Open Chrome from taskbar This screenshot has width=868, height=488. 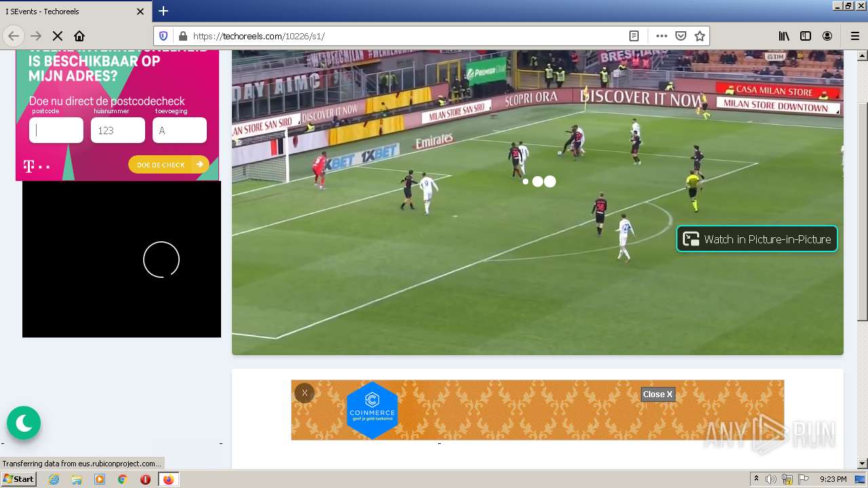122,479
